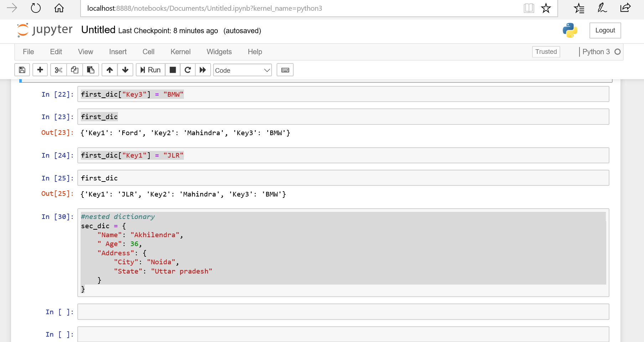Run the selected cell
This screenshot has height=342, width=644.
pyautogui.click(x=150, y=70)
